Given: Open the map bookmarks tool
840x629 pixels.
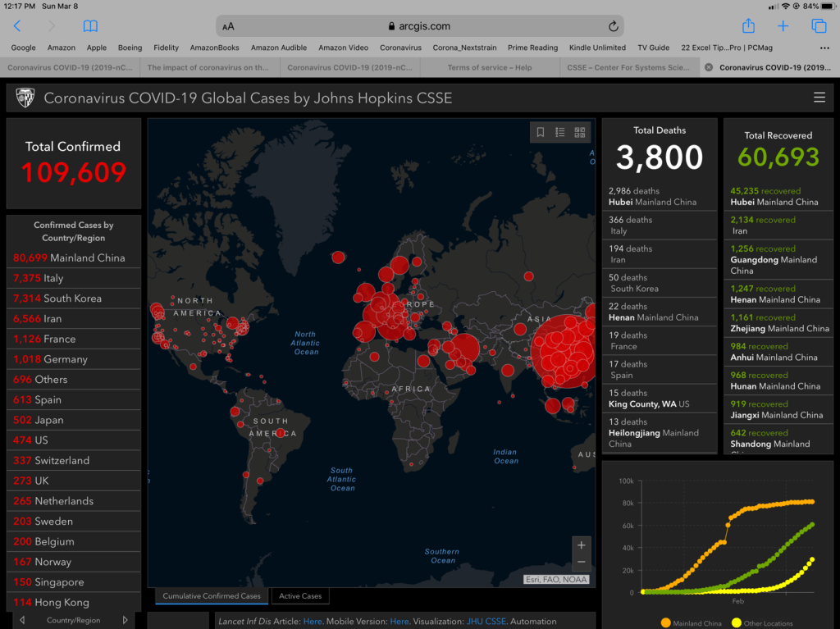Looking at the screenshot, I should coord(541,132).
